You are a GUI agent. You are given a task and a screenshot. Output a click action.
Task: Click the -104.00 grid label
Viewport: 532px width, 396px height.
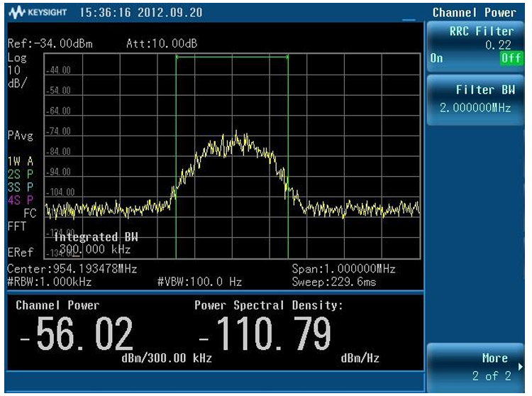[x=60, y=192]
